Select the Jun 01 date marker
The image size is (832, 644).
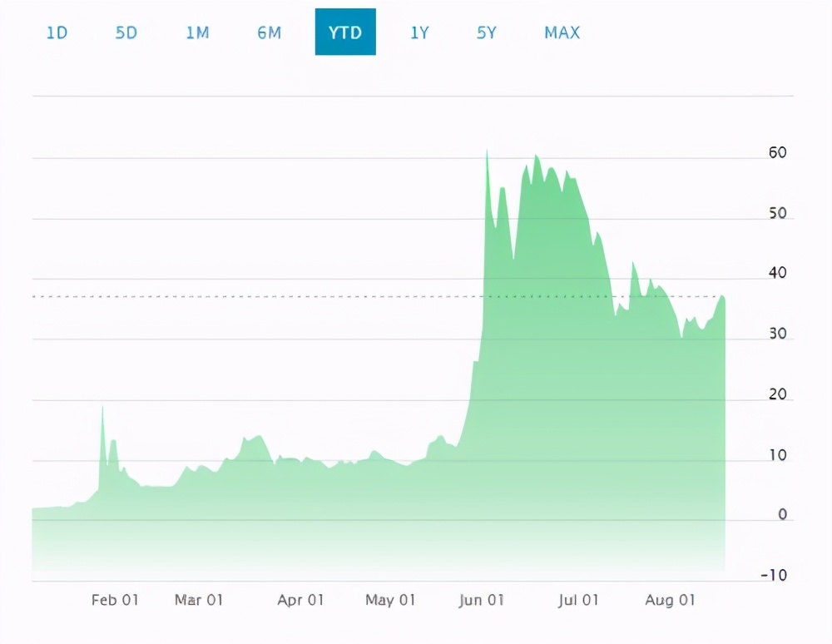pyautogui.click(x=481, y=600)
